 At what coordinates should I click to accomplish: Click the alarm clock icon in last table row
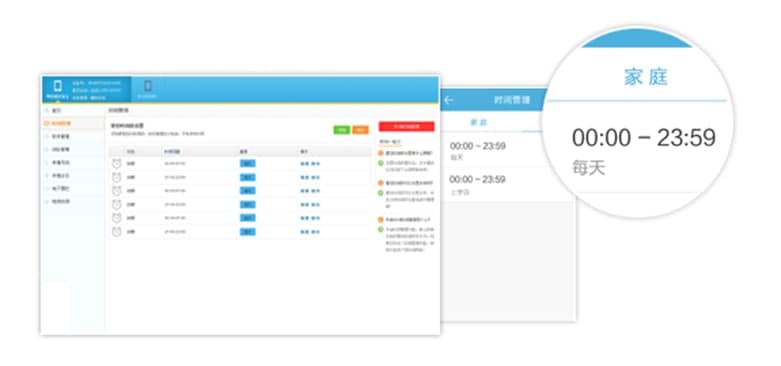[117, 232]
